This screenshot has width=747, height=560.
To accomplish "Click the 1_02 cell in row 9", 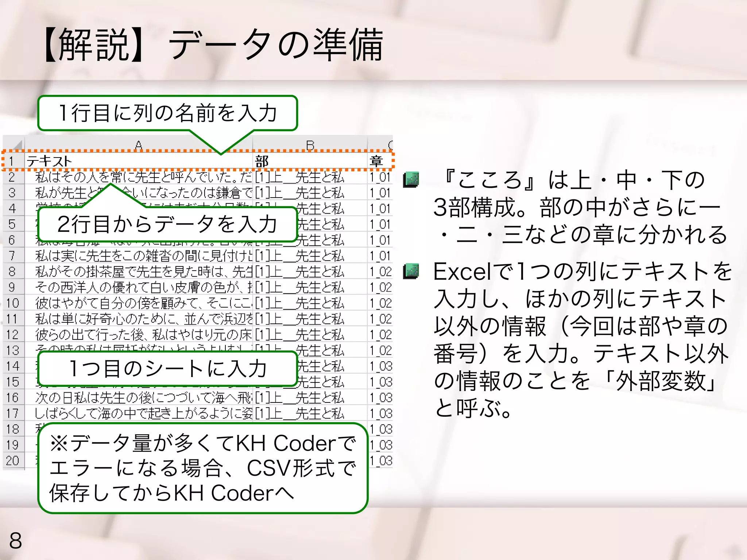I will pyautogui.click(x=380, y=287).
